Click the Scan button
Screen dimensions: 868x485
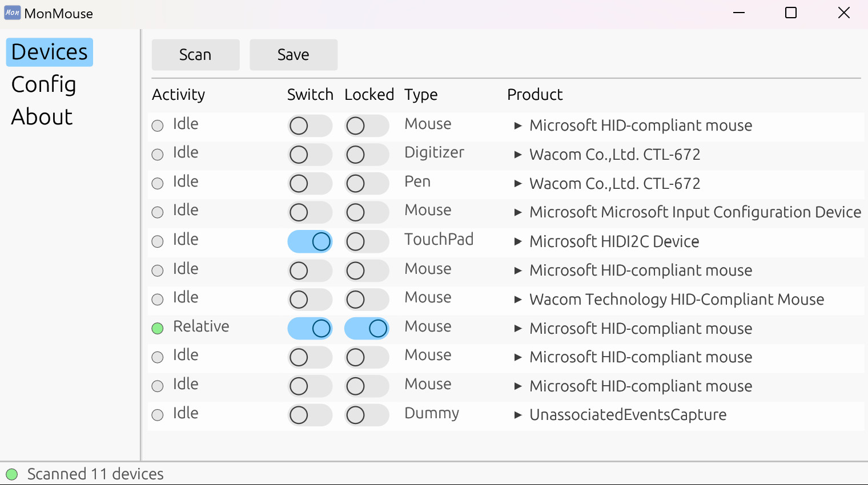point(195,55)
